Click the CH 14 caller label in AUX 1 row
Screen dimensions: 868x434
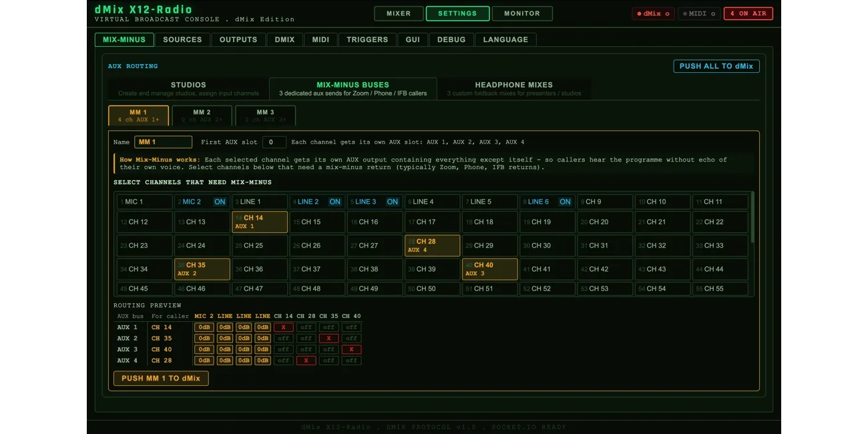pyautogui.click(x=162, y=327)
